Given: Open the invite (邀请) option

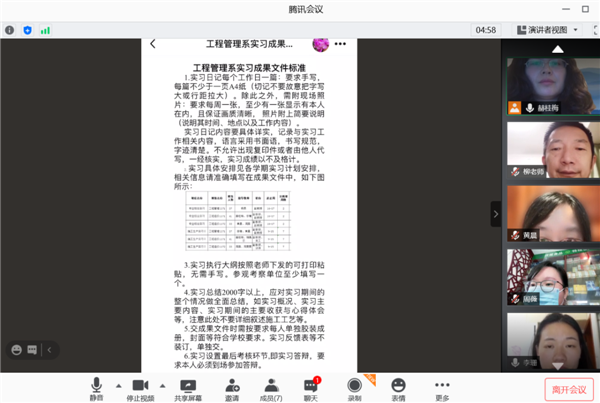Looking at the screenshot, I should tap(232, 386).
